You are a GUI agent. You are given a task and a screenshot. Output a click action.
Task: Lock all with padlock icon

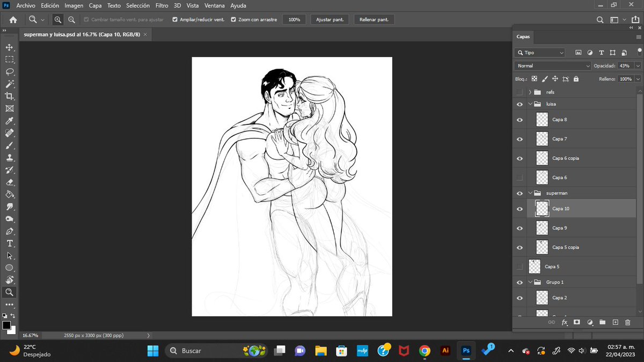point(576,79)
